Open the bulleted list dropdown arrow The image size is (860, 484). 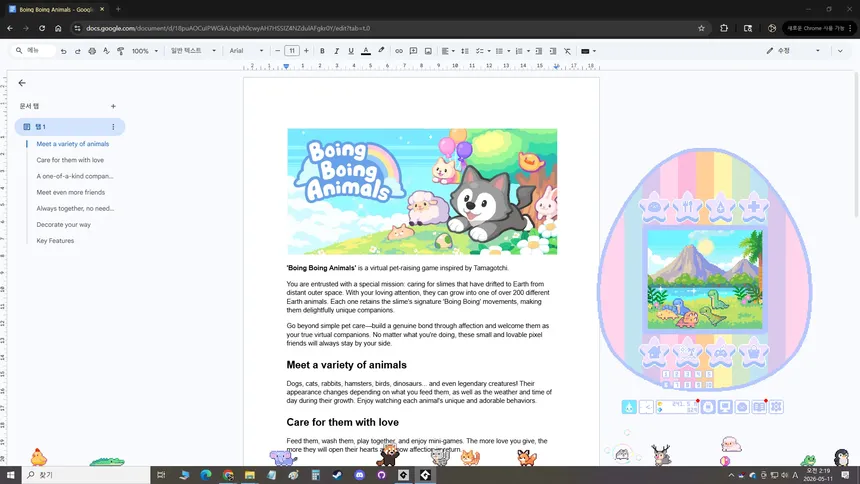[508, 51]
